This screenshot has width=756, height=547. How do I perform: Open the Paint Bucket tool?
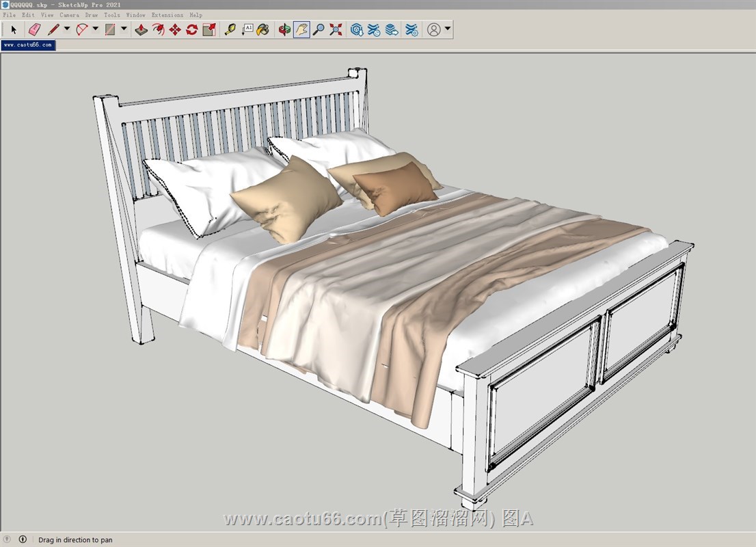click(263, 29)
